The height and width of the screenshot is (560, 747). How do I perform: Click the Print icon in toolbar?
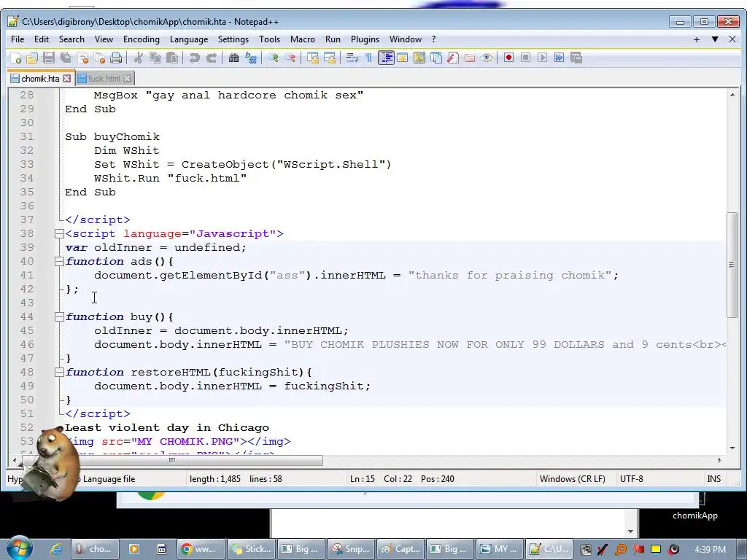[116, 58]
